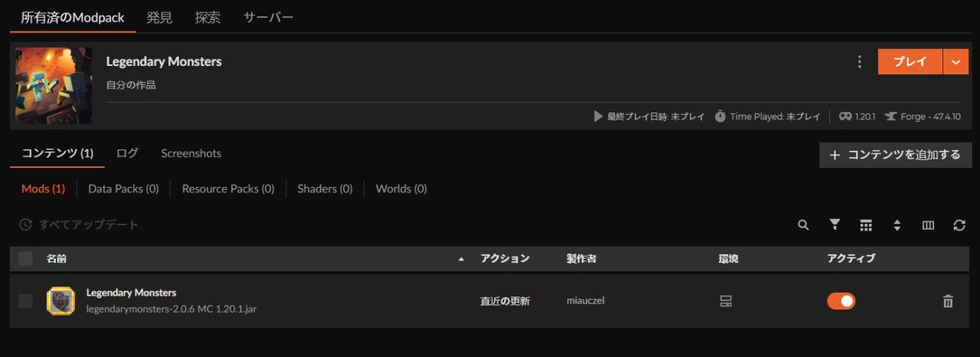Delete the Legendary Monsters mod with the trash icon
Image resolution: width=980 pixels, height=357 pixels.
pyautogui.click(x=948, y=301)
